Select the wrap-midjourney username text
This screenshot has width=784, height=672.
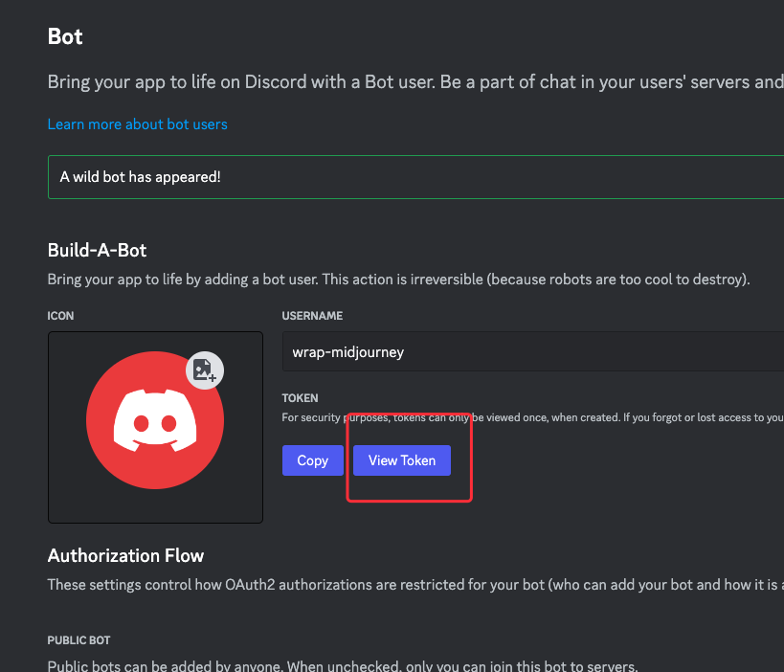(x=347, y=352)
